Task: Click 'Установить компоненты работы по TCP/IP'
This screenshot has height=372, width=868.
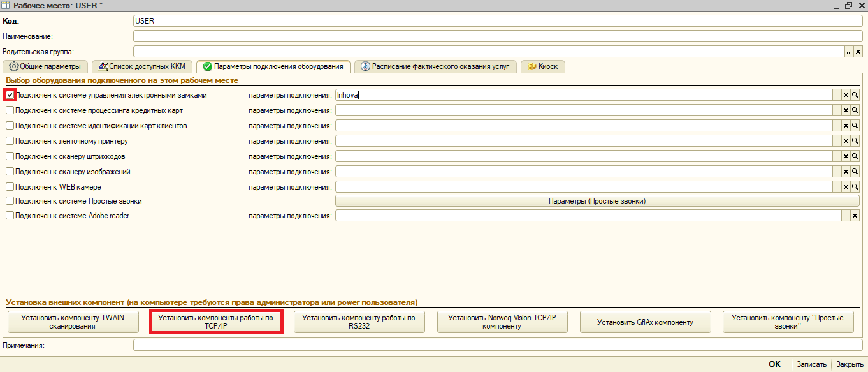Action: [x=216, y=322]
